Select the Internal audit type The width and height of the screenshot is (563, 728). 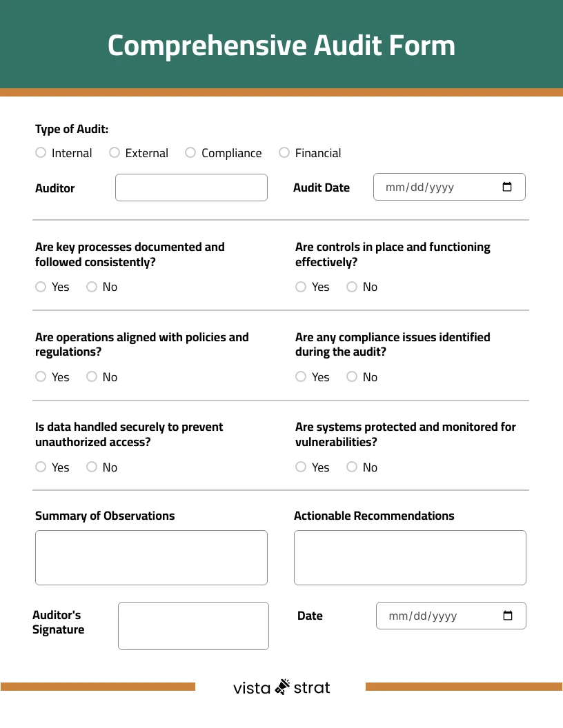point(41,152)
